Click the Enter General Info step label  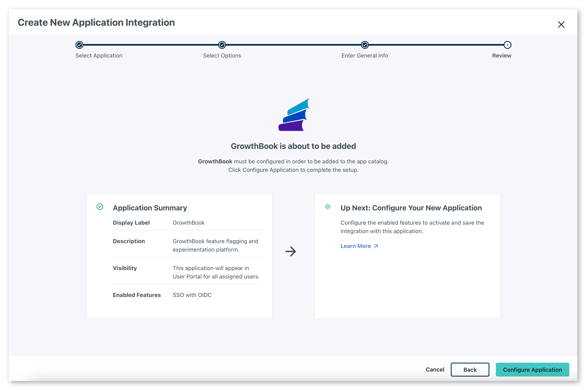point(365,55)
